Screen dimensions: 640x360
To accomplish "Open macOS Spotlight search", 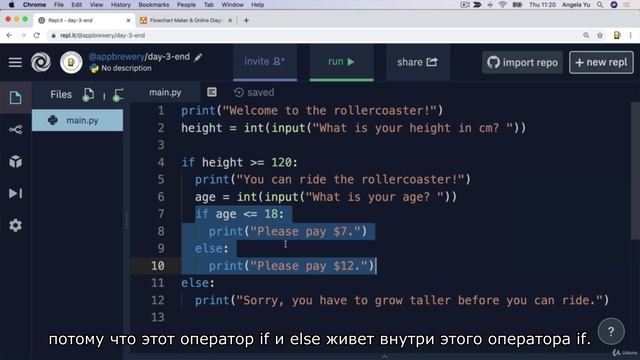I will pyautogui.click(x=600, y=5).
